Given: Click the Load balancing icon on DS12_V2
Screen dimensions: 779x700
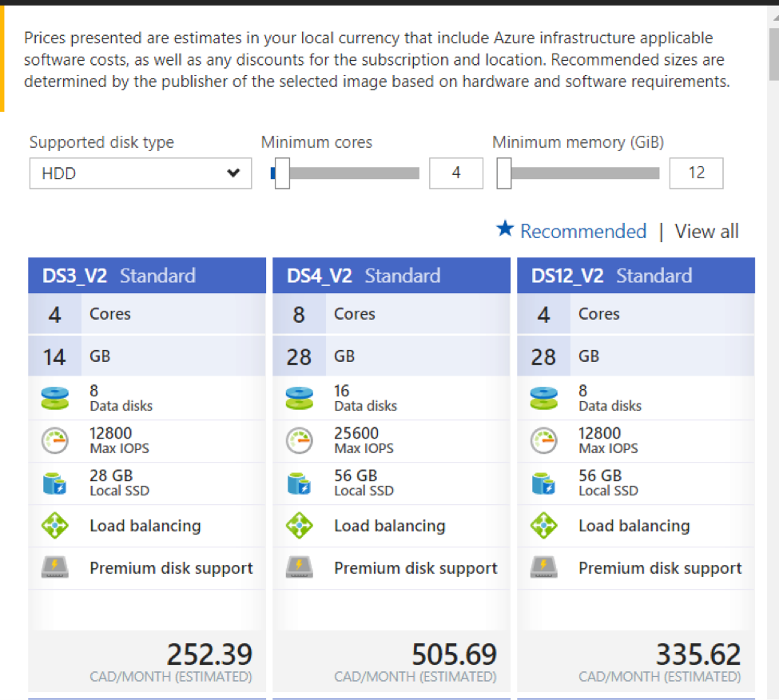Looking at the screenshot, I should pos(543,525).
